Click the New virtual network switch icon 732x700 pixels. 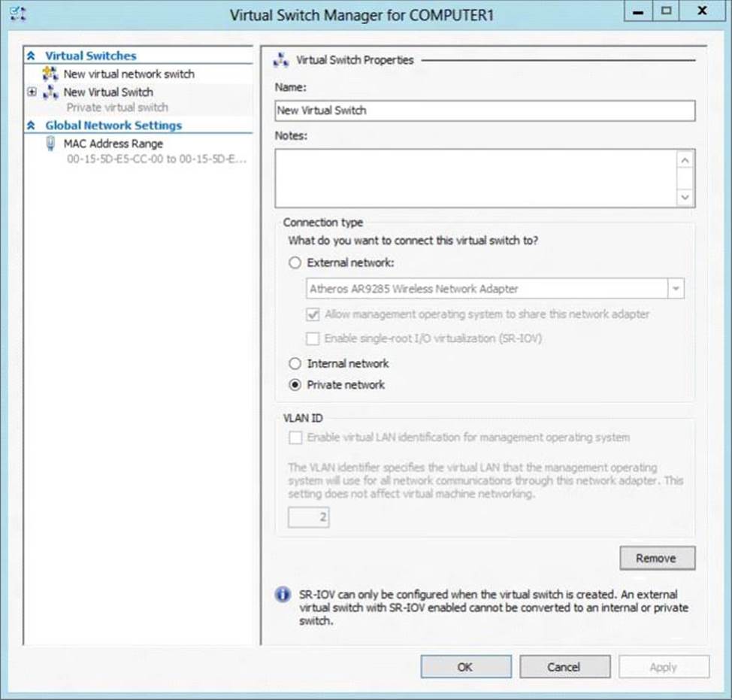[x=50, y=74]
